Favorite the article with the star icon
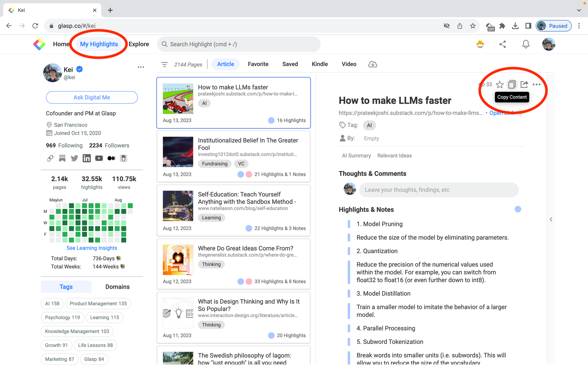588x368 pixels. [500, 85]
